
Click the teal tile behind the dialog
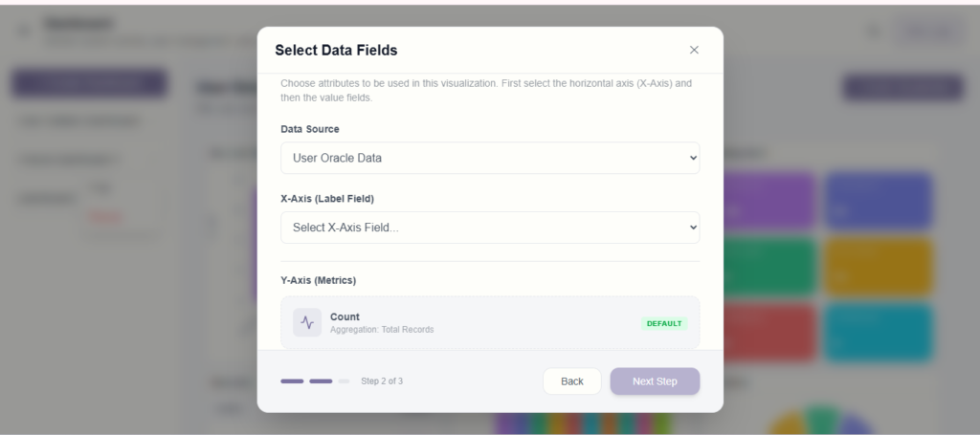(x=879, y=333)
